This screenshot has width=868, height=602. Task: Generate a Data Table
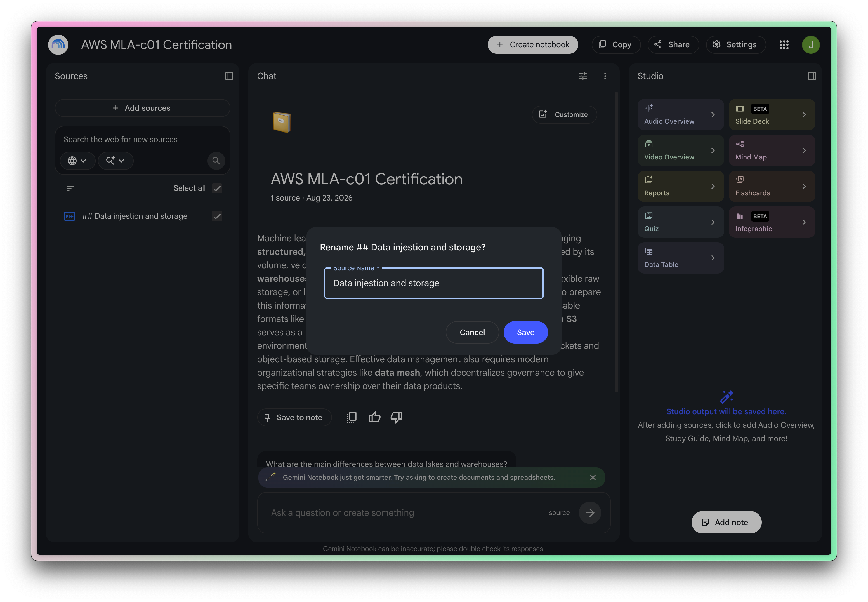pos(680,258)
